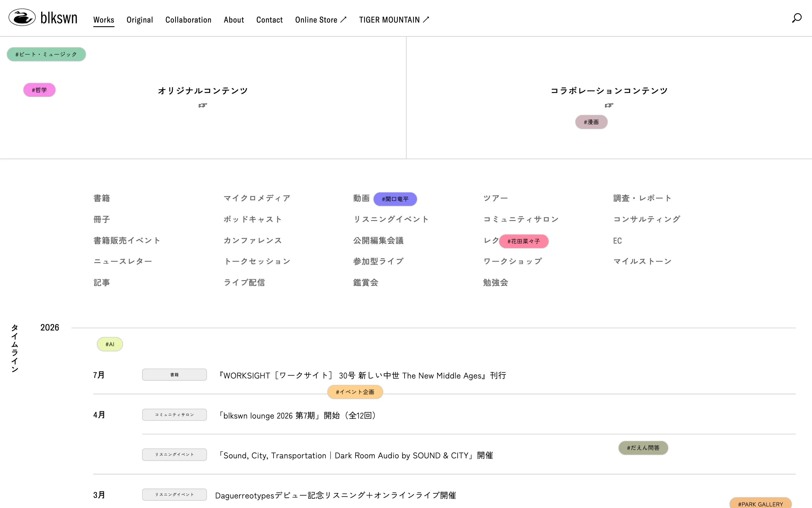Image resolution: width=812 pixels, height=508 pixels.
Task: Filter by 勉強会 category
Action: tap(496, 283)
